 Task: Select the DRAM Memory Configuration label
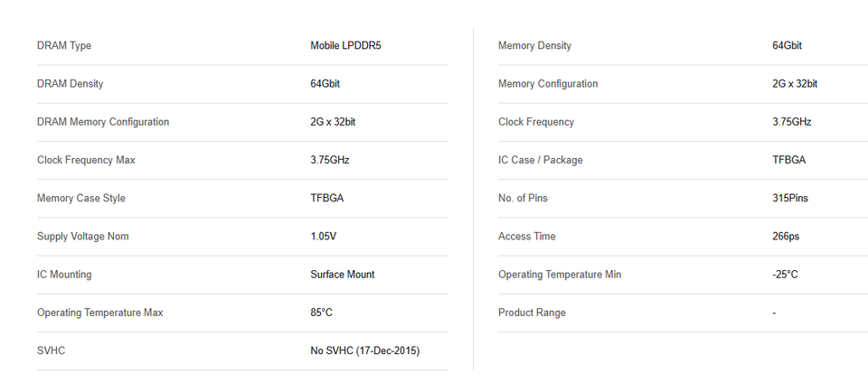[x=103, y=122]
